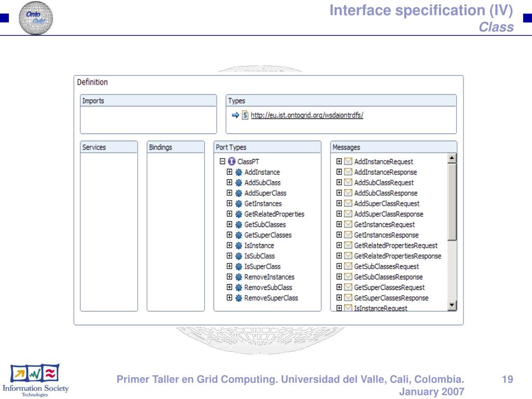The width and height of the screenshot is (532, 399).
Task: Expand the AddInstance operation node
Action: coord(229,172)
